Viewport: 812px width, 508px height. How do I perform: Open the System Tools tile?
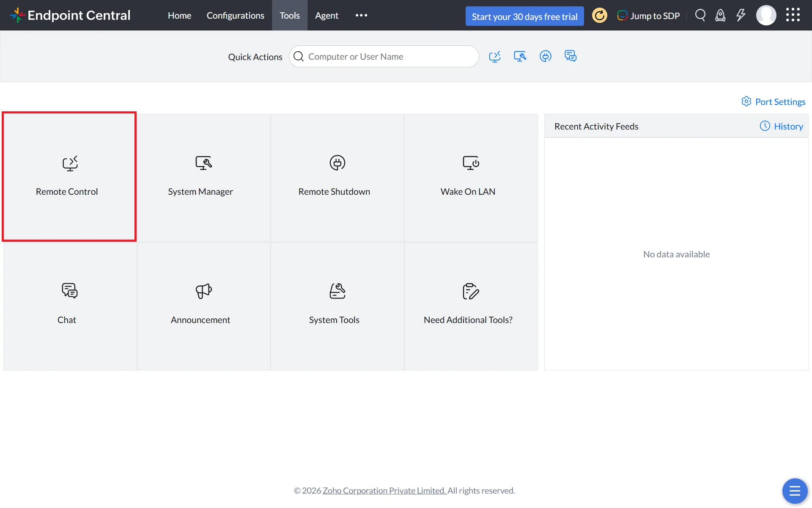pyautogui.click(x=337, y=306)
